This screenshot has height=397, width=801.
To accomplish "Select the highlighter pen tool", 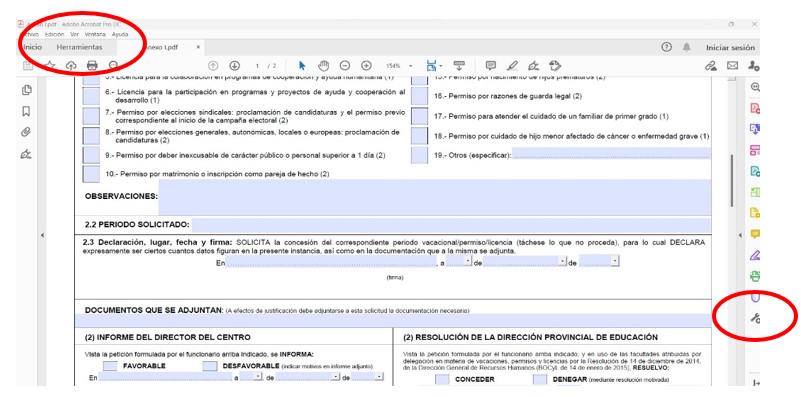I will [512, 65].
